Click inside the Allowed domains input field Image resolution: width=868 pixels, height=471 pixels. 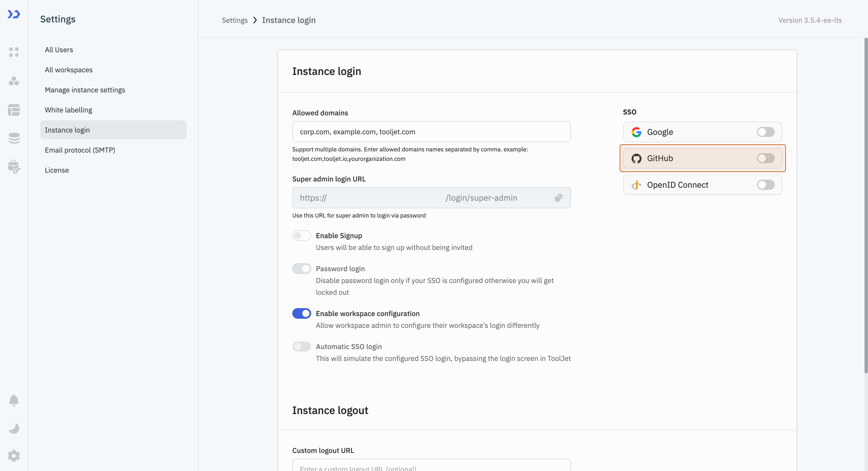(x=431, y=132)
